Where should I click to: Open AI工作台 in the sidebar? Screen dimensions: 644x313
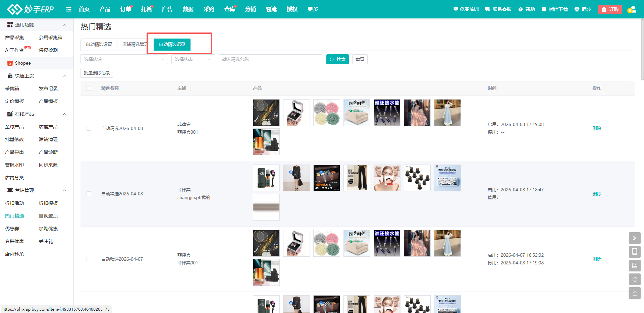pos(14,50)
